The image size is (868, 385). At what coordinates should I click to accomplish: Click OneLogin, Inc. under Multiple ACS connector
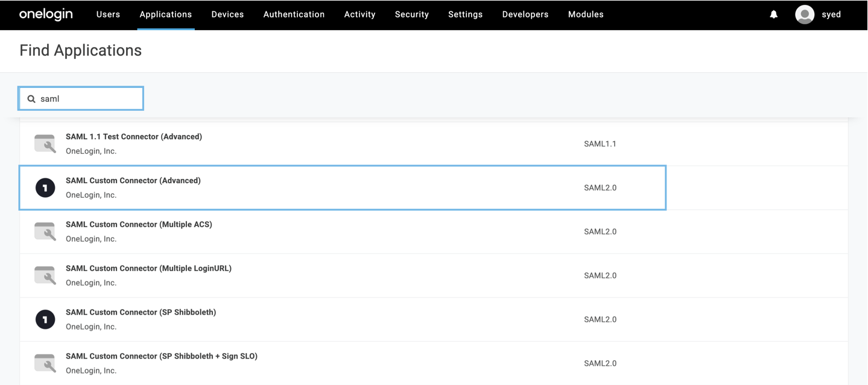pyautogui.click(x=91, y=239)
